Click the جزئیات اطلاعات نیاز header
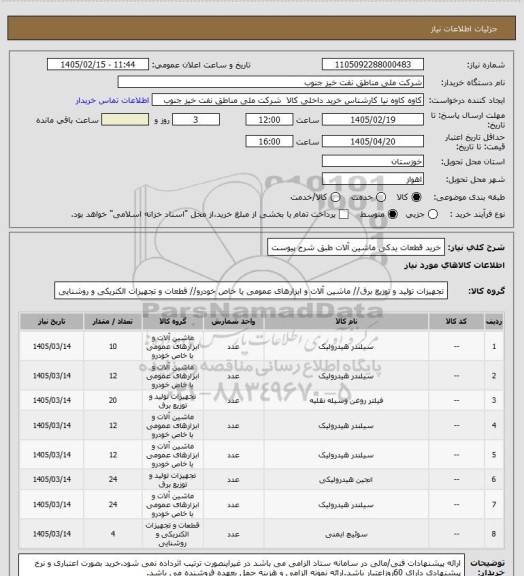This screenshot has width=524, height=576. click(464, 29)
